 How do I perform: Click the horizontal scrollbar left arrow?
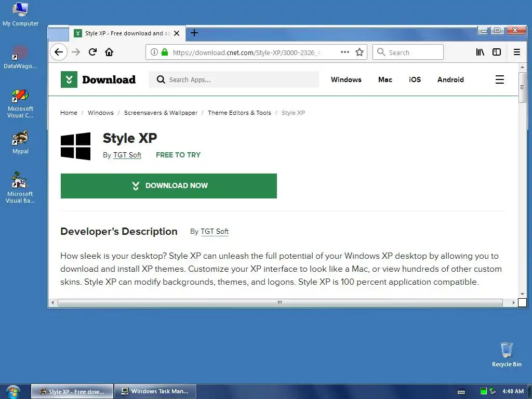click(52, 302)
